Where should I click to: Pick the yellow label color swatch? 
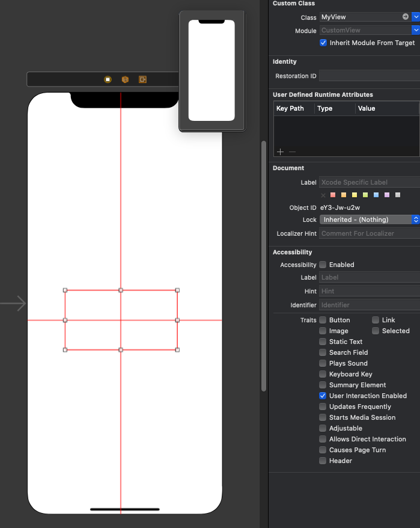pos(355,195)
